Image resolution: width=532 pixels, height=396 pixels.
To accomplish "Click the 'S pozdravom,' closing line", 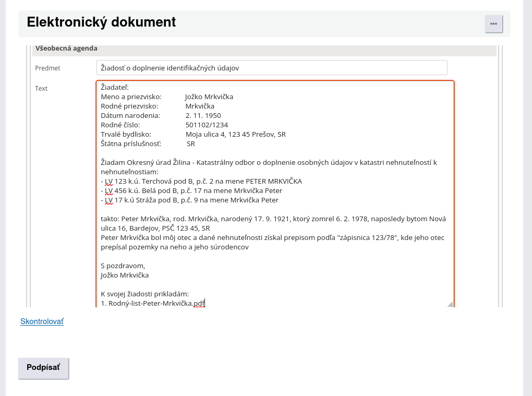I will tap(123, 266).
